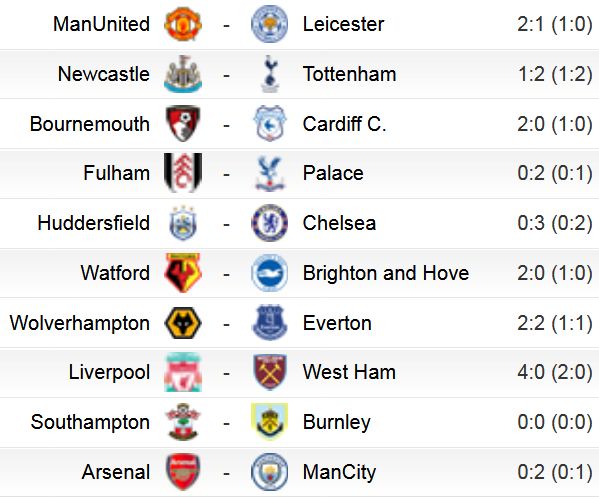Click the Leicester City crest icon
The width and height of the screenshot is (599, 499).
[x=269, y=24]
